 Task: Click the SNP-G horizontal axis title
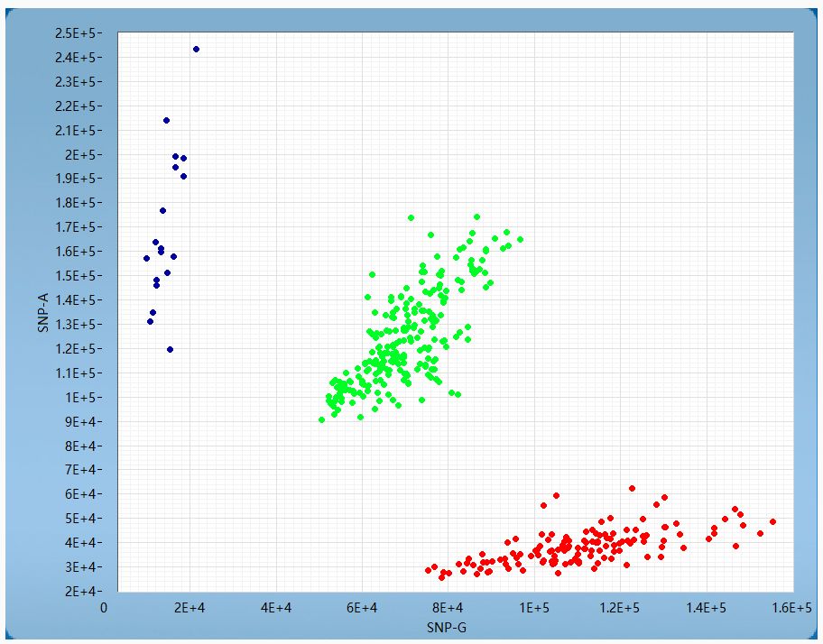coord(448,627)
